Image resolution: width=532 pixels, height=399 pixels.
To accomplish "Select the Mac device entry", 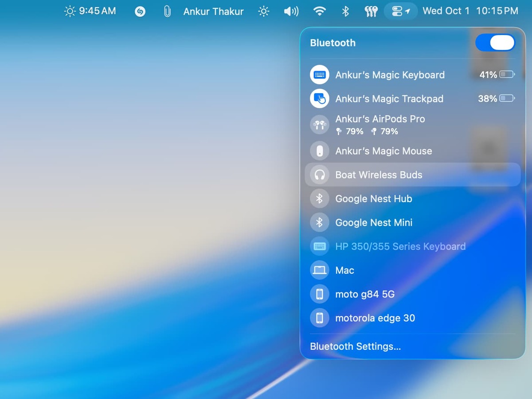I will pos(344,270).
